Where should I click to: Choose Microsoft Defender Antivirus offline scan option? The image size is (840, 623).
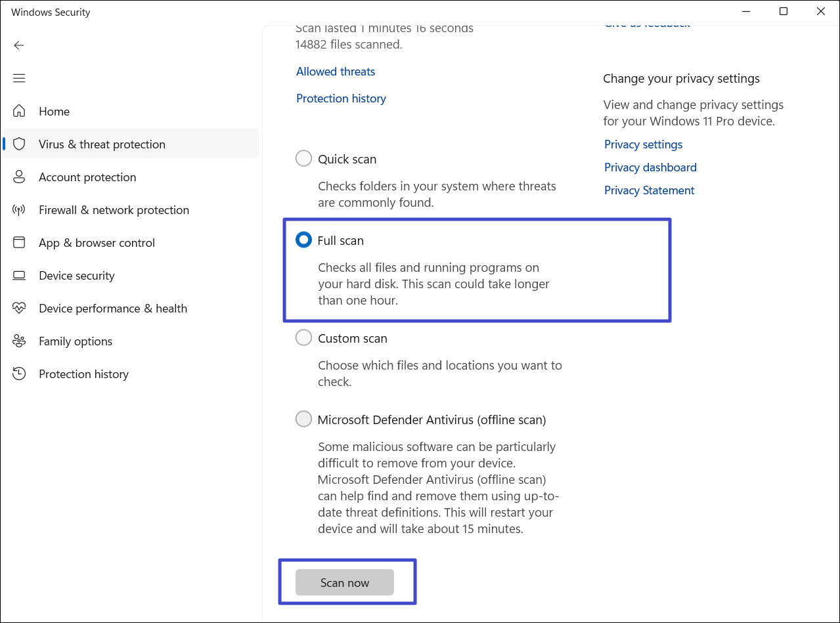click(303, 419)
